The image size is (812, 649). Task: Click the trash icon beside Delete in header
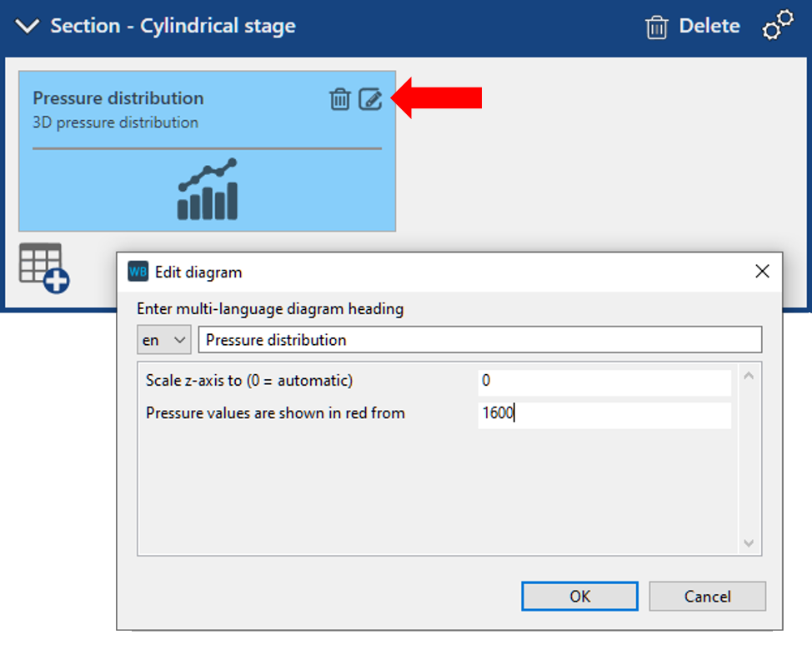pos(657,27)
